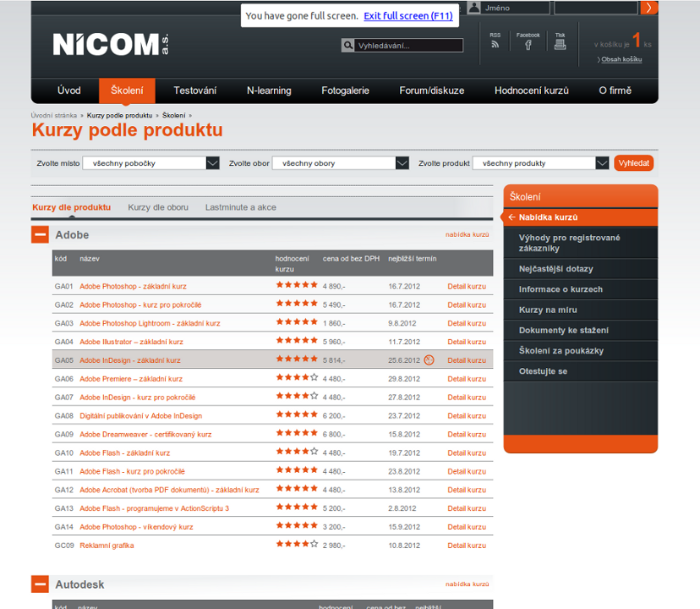The height and width of the screenshot is (609, 700).
Task: Click nabídka kurzů link in Autodesk section
Action: 467,584
